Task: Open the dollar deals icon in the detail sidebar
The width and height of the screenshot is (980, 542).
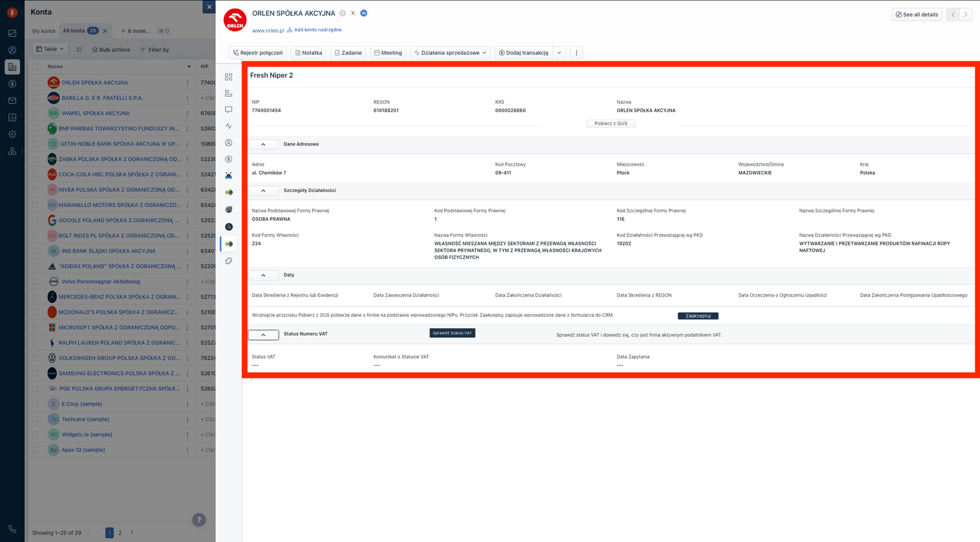Action: (x=228, y=159)
